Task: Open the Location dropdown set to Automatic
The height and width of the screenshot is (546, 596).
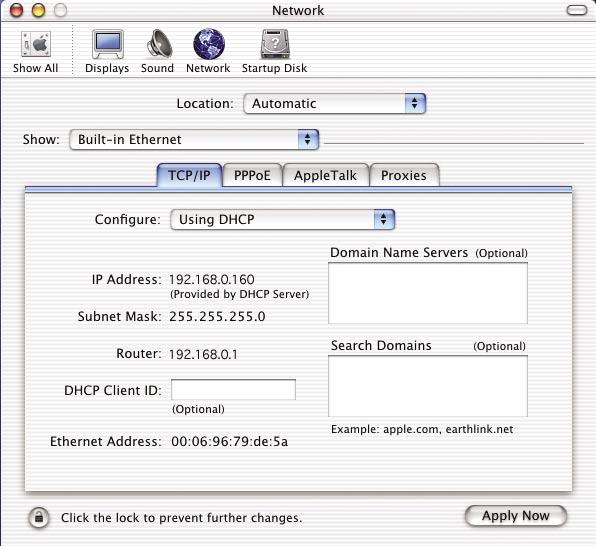Action: [334, 103]
